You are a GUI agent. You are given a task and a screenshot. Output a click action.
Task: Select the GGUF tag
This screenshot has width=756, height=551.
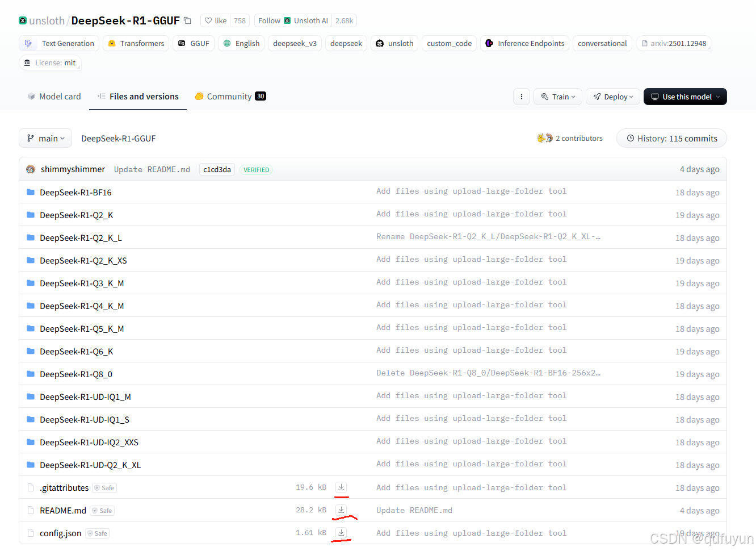pyautogui.click(x=194, y=44)
